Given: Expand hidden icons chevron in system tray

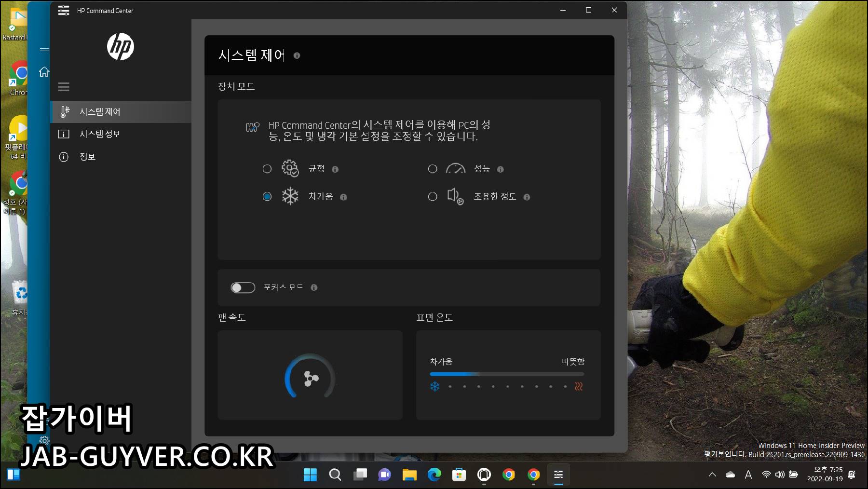Looking at the screenshot, I should coord(713,475).
